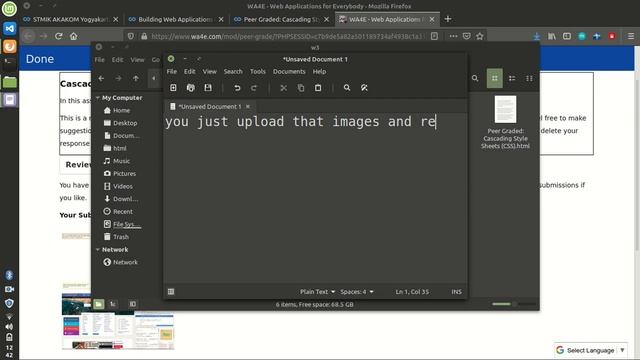Image resolution: width=640 pixels, height=360 pixels.
Task: Open search and replace tool icon
Action: coord(364,88)
